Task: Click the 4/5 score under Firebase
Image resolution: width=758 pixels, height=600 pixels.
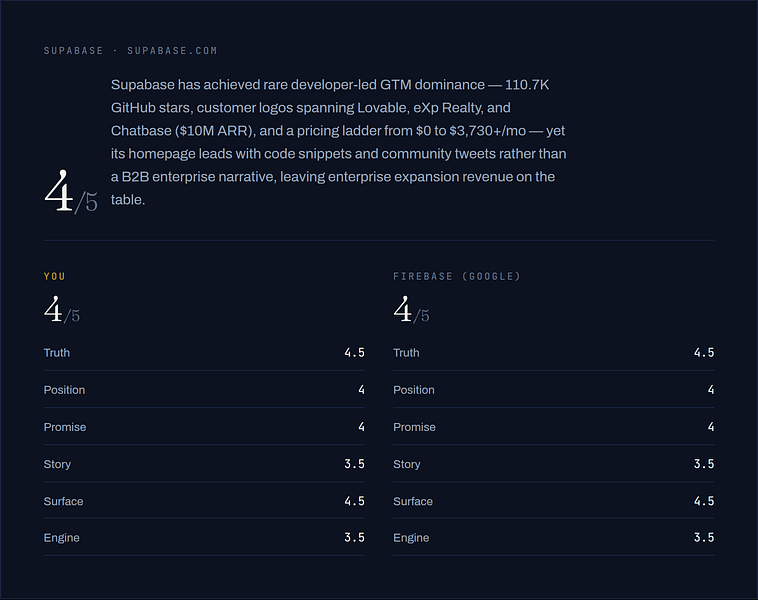Action: pyautogui.click(x=411, y=310)
